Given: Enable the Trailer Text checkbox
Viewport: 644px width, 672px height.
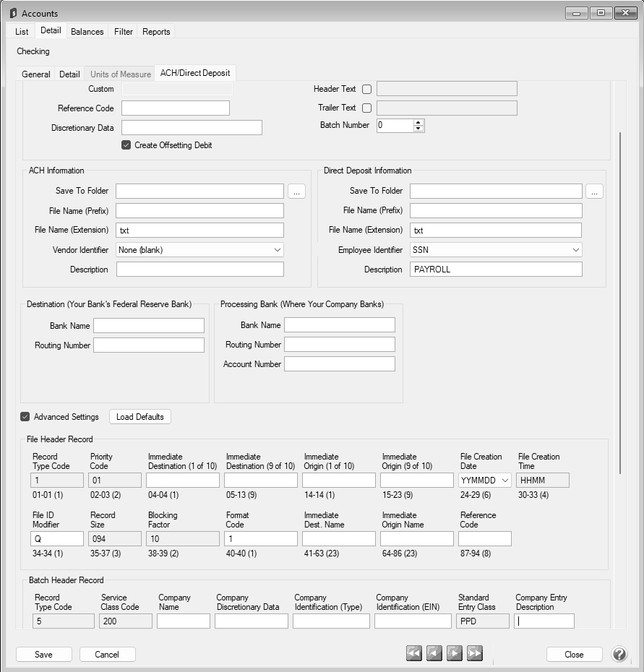Looking at the screenshot, I should click(366, 108).
